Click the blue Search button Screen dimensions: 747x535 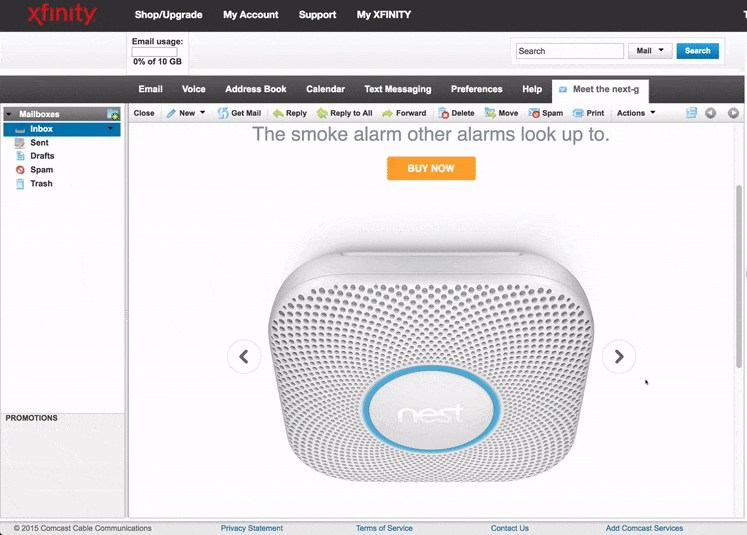coord(697,50)
